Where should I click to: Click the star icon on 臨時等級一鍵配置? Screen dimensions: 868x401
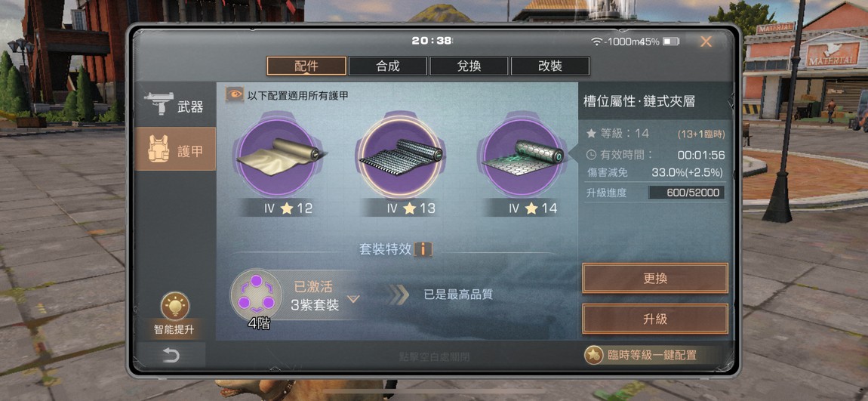tap(593, 355)
